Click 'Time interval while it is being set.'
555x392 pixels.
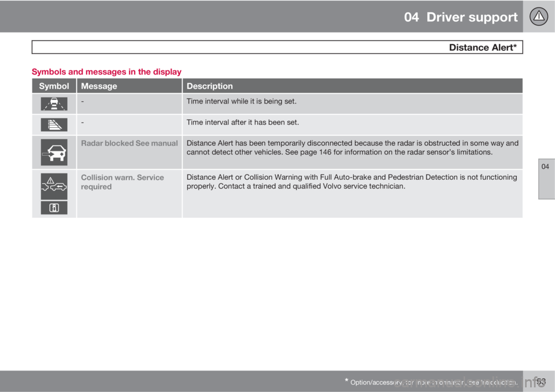[x=242, y=101]
